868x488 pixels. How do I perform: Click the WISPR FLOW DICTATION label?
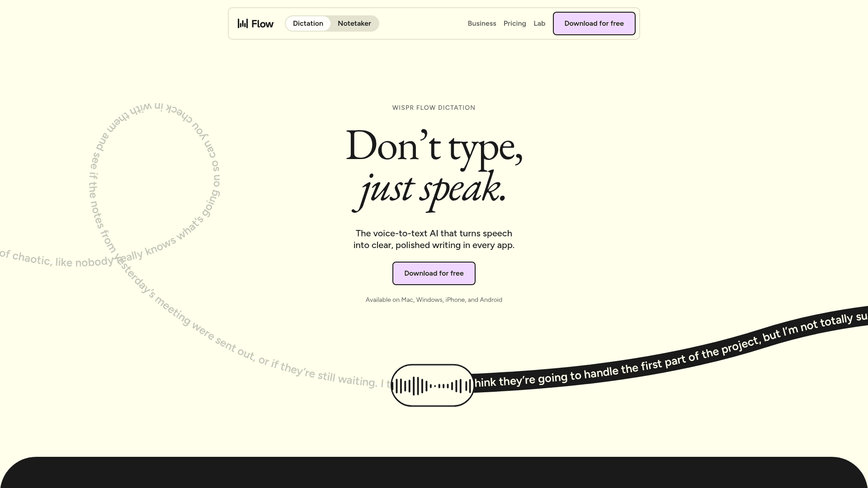click(x=434, y=108)
